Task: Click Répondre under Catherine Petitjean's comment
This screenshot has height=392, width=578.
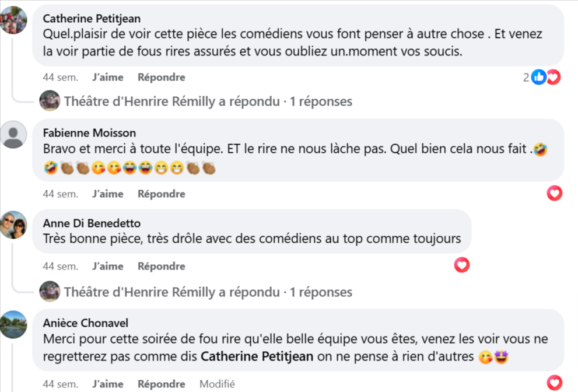Action: click(162, 77)
